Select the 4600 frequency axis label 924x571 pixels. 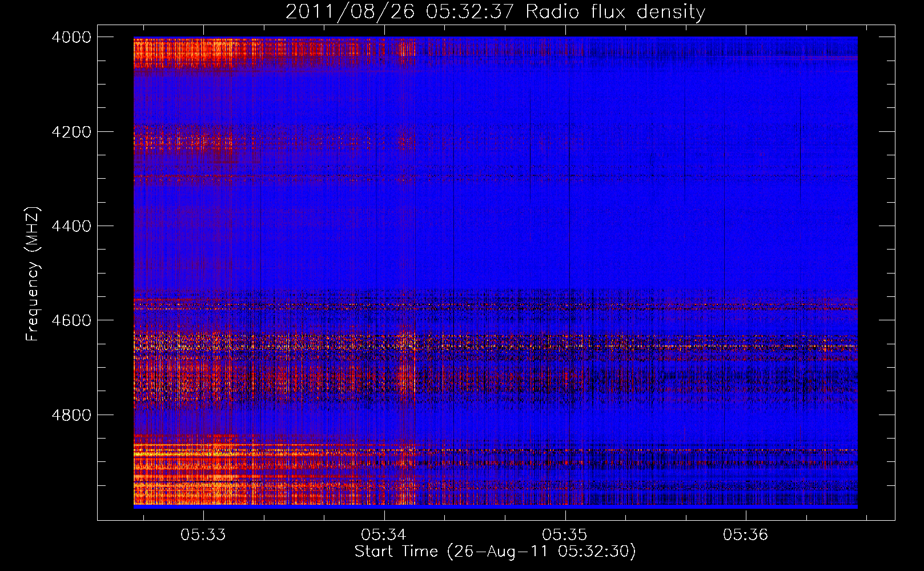(71, 320)
